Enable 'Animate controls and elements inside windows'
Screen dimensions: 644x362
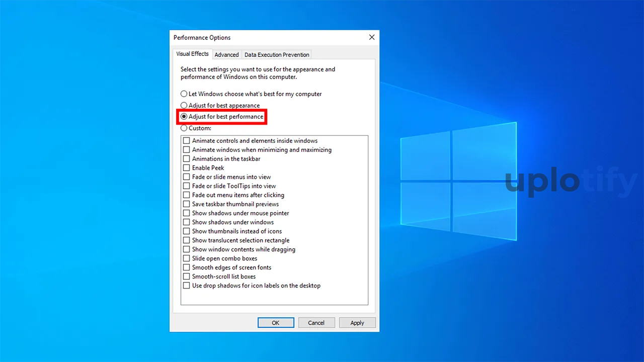pyautogui.click(x=187, y=141)
